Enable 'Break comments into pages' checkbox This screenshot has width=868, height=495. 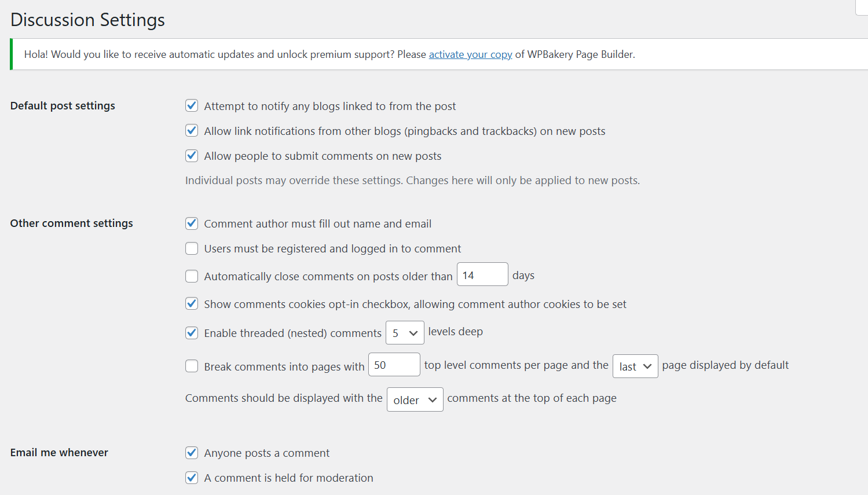(x=192, y=366)
